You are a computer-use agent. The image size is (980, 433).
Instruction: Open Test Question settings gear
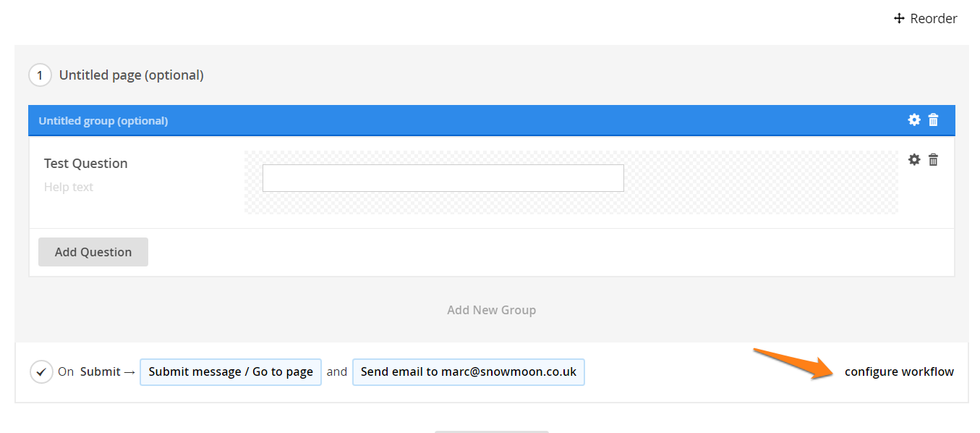914,160
